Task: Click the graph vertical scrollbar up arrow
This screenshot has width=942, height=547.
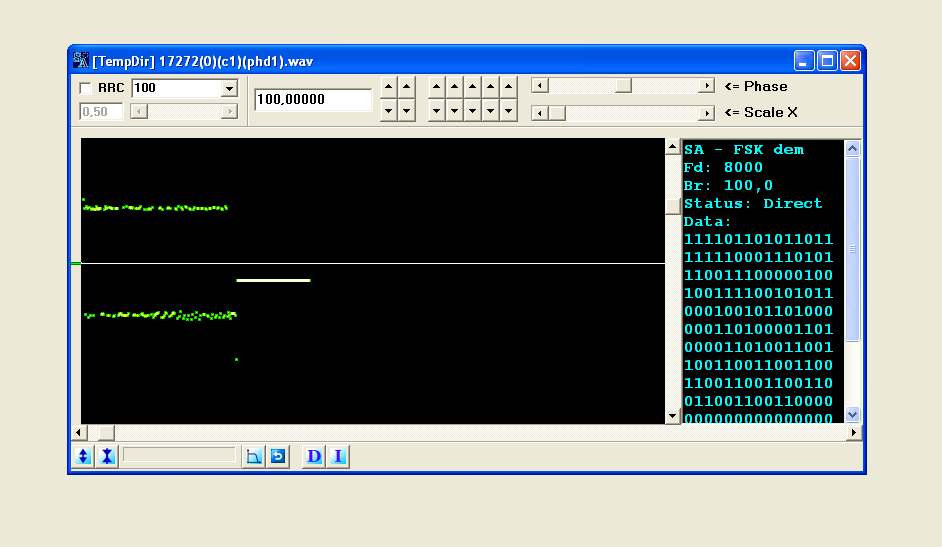Action: click(x=672, y=147)
